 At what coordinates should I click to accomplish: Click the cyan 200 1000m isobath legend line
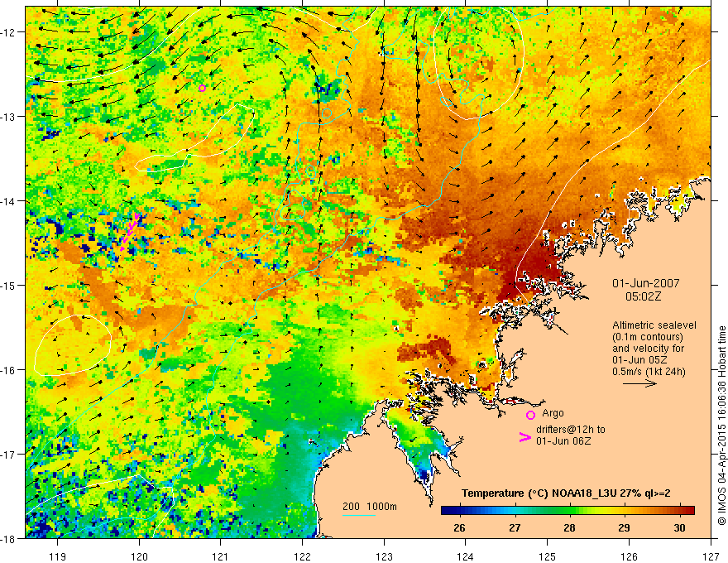coord(359,515)
